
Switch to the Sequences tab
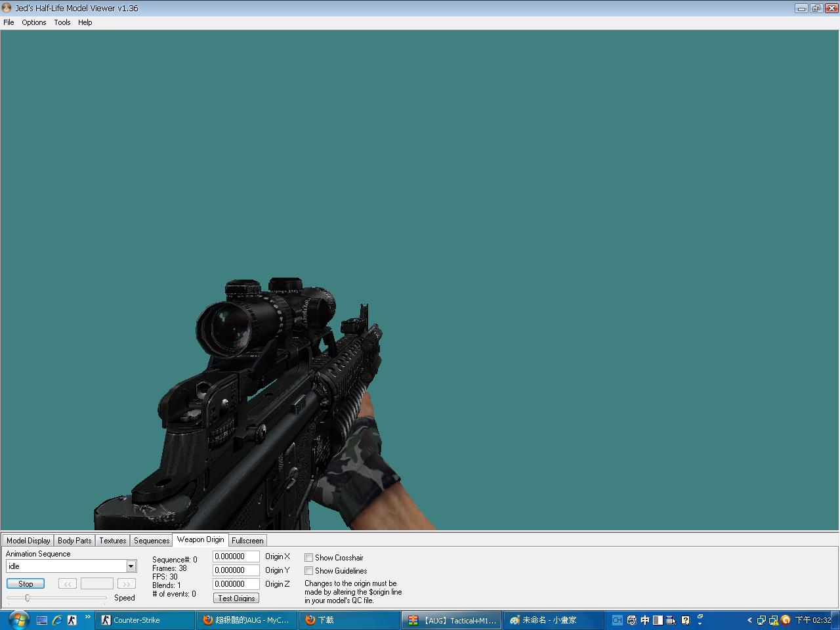coord(152,541)
